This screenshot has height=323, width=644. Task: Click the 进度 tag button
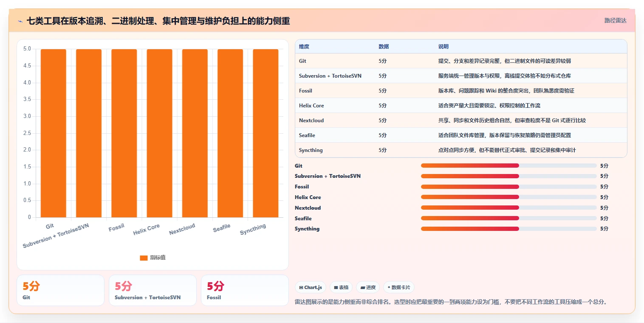(368, 287)
